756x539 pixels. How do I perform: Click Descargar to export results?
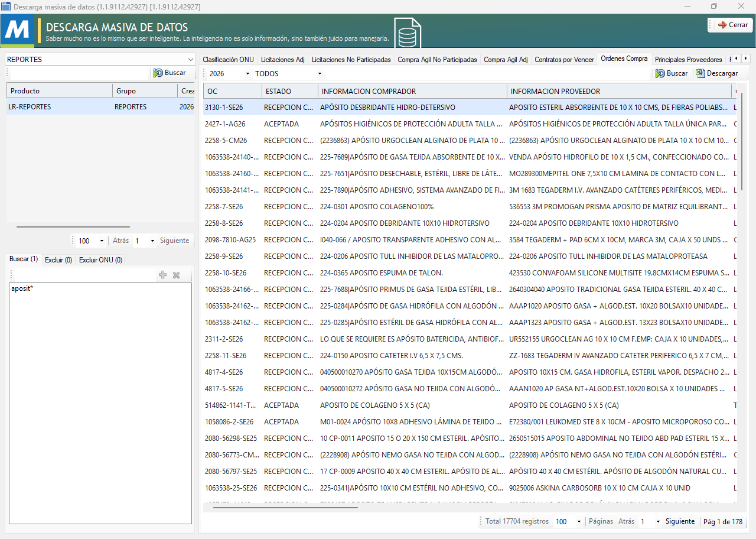tap(716, 73)
